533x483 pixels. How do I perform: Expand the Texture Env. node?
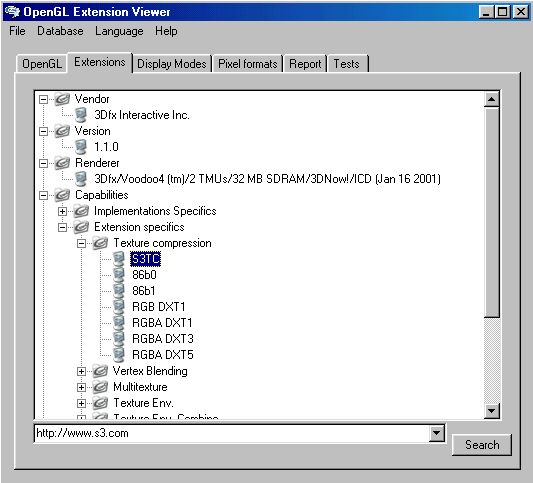[82, 403]
